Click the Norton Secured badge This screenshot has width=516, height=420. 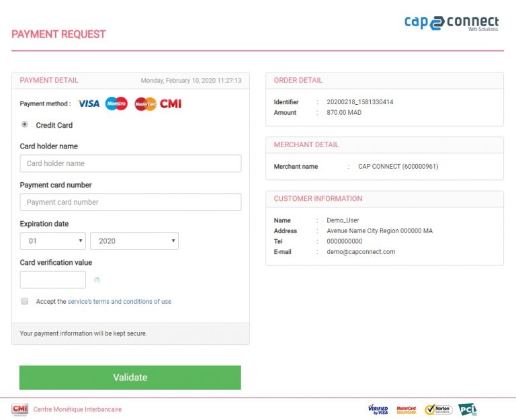coord(439,409)
